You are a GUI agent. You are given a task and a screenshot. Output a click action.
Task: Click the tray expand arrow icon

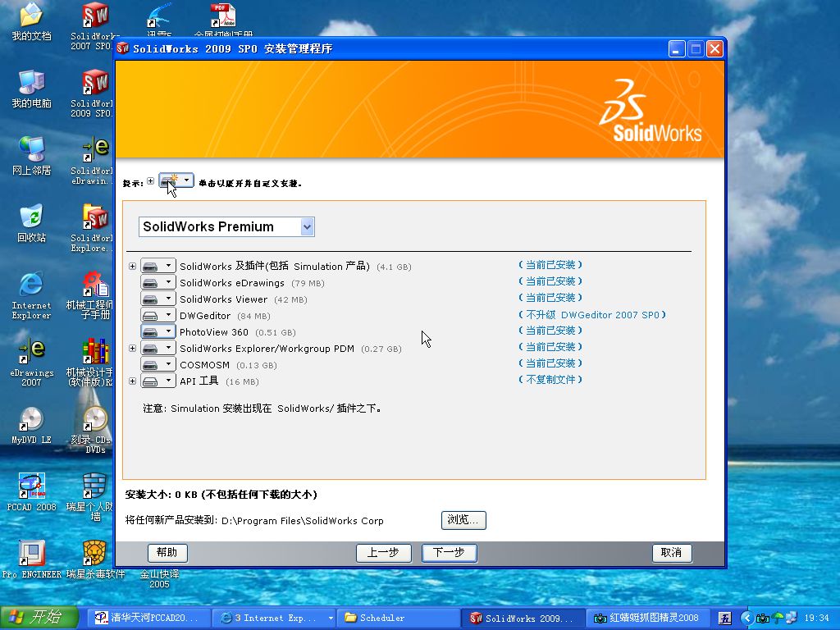[746, 619]
